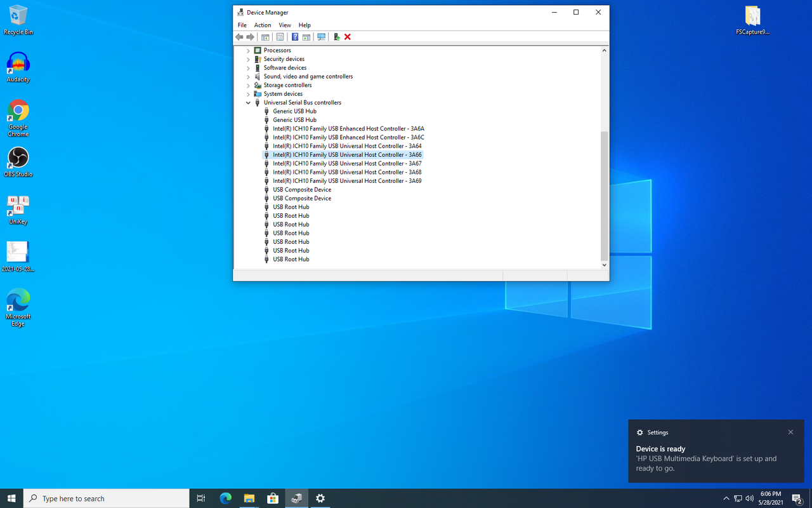Select the Processors label in the tree

point(277,50)
